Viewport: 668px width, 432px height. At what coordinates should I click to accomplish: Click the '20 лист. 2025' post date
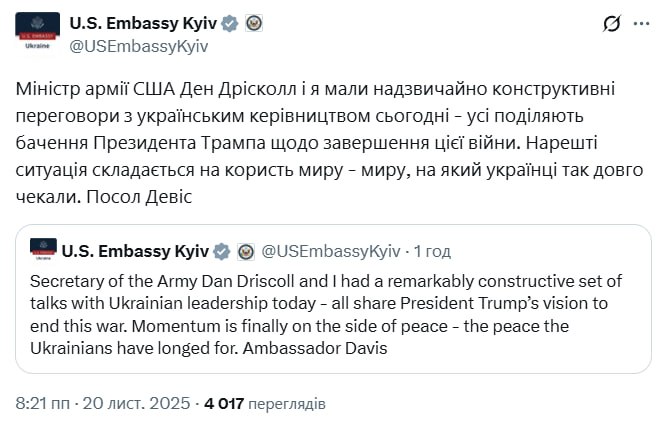click(x=137, y=404)
